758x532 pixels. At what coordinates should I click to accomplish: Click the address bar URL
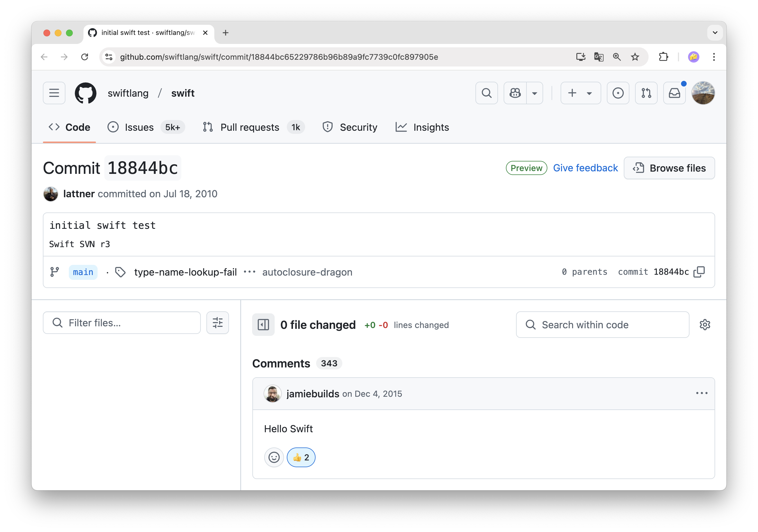[x=279, y=57]
